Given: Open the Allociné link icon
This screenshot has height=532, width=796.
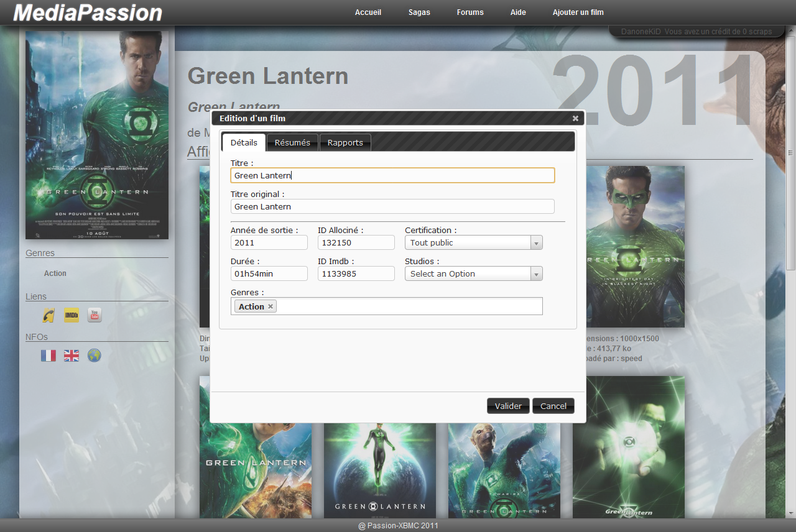Looking at the screenshot, I should pos(49,315).
